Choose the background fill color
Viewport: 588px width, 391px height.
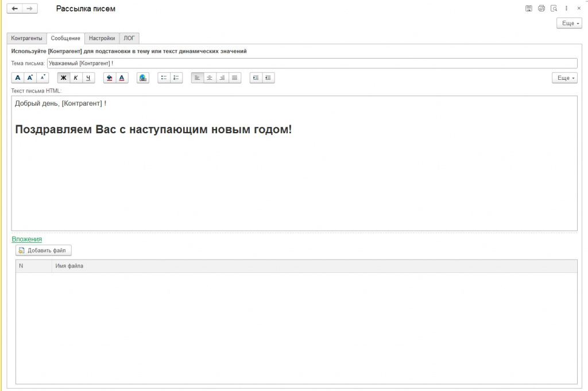pyautogui.click(x=110, y=78)
